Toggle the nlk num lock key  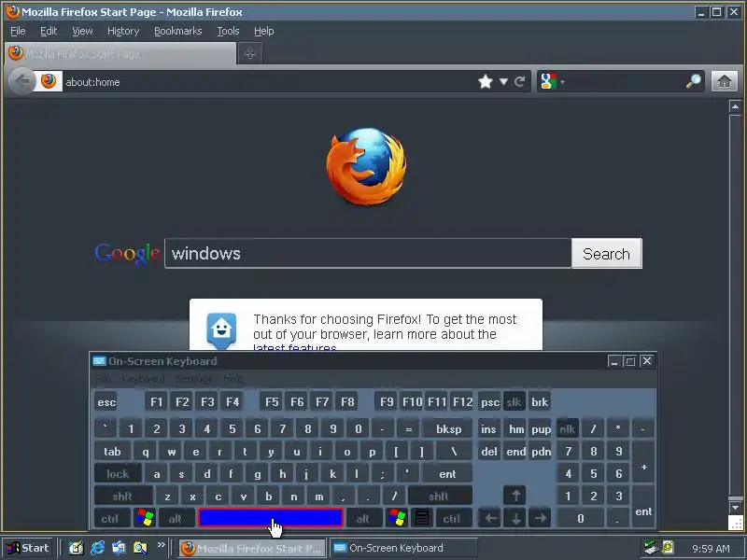pos(568,428)
